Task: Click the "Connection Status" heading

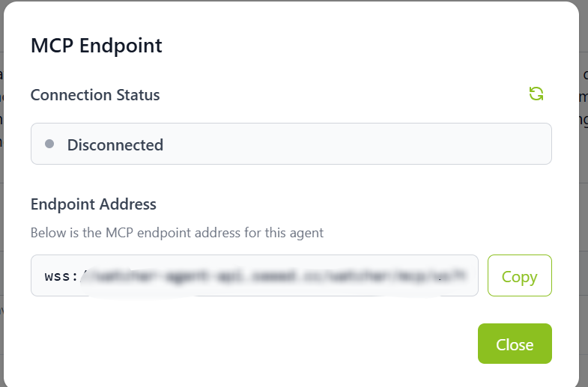Action: click(x=95, y=95)
